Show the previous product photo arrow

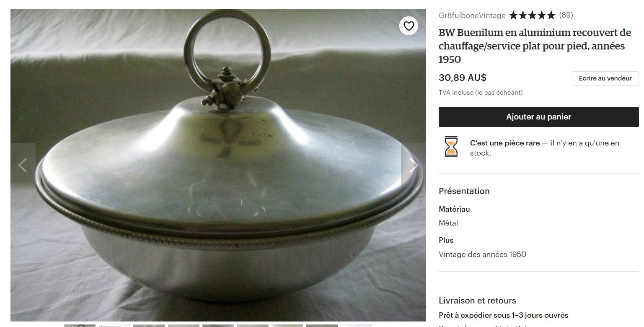click(x=23, y=165)
